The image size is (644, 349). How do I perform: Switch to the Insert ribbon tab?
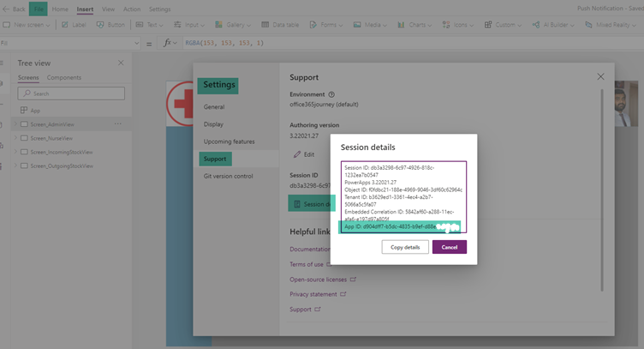85,9
